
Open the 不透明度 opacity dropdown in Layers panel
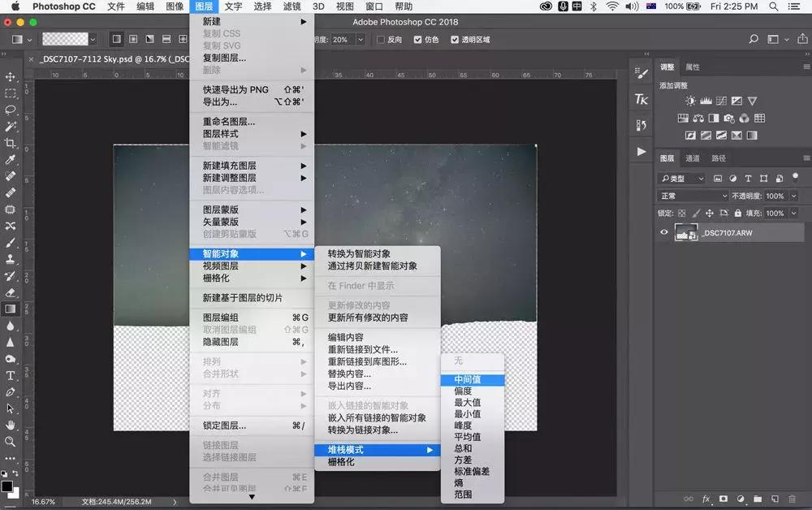(792, 195)
